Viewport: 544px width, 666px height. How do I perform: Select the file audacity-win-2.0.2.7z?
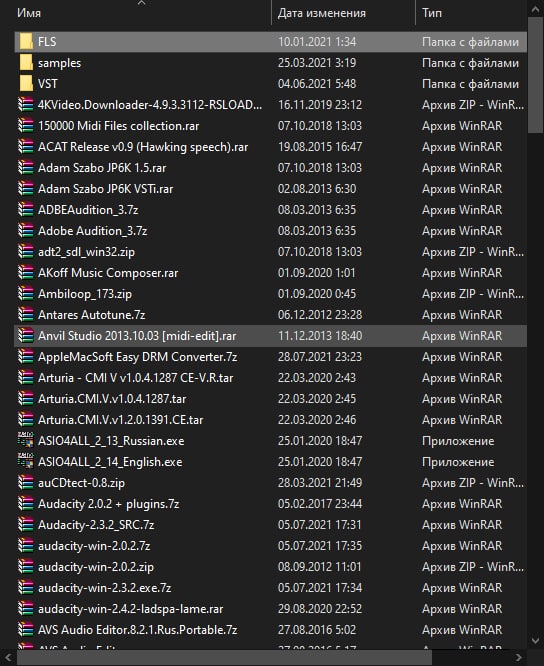tap(94, 546)
